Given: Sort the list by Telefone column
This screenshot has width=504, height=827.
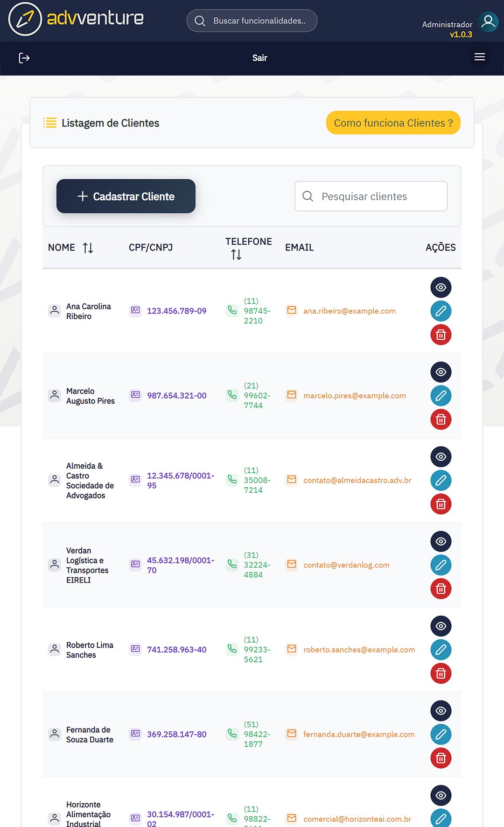Looking at the screenshot, I should coord(236,255).
